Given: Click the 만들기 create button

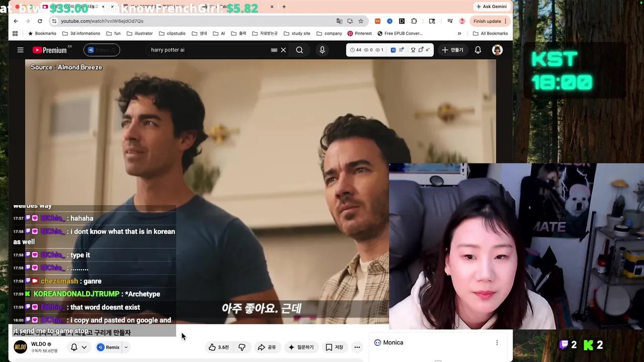Looking at the screenshot, I should click(452, 50).
